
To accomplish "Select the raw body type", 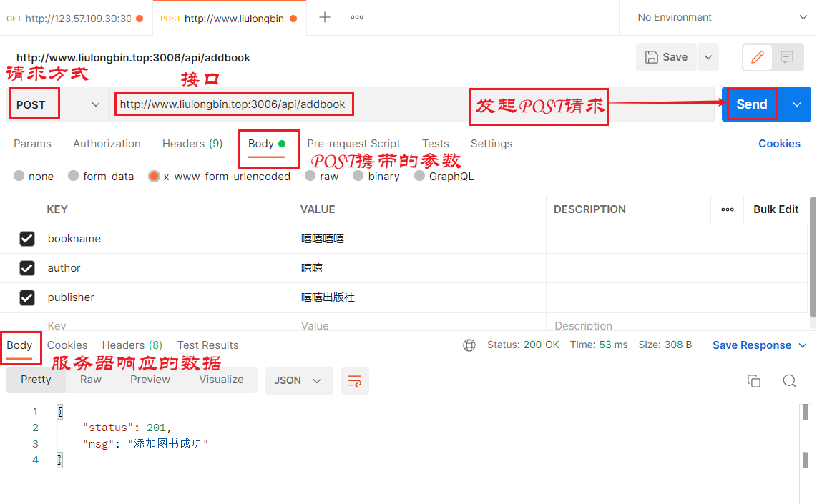I will coord(310,176).
